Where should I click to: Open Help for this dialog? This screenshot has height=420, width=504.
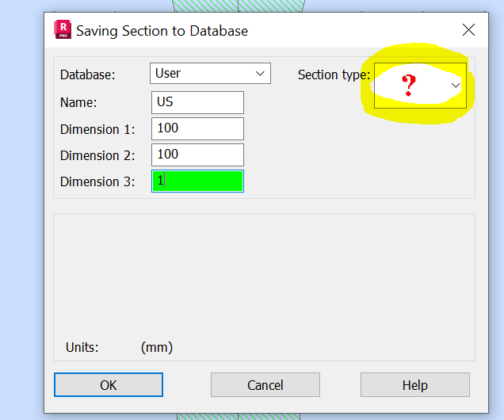pyautogui.click(x=414, y=385)
